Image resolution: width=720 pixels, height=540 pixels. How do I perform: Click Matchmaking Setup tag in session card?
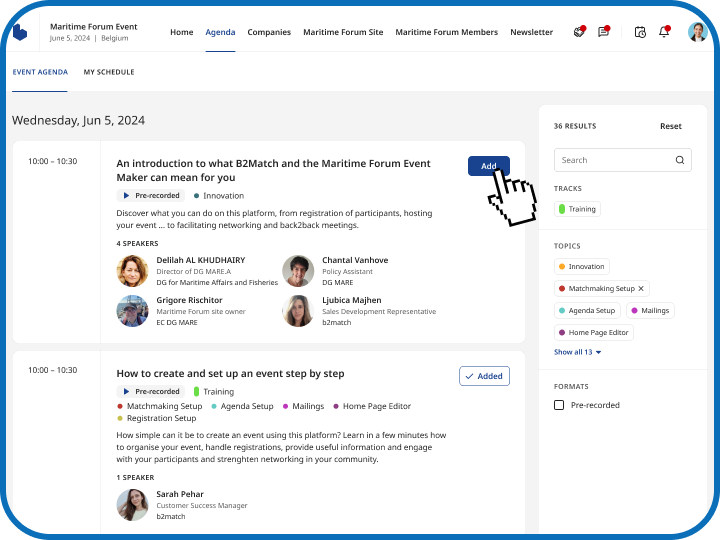160,406
